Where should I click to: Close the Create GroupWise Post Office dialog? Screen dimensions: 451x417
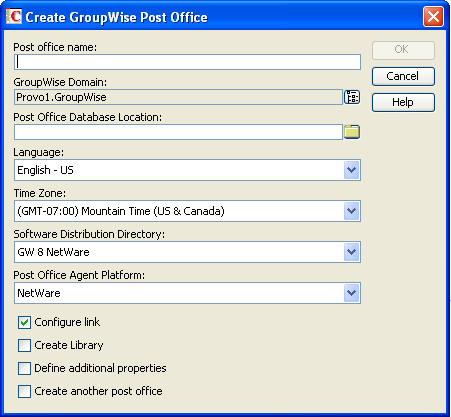(x=433, y=16)
